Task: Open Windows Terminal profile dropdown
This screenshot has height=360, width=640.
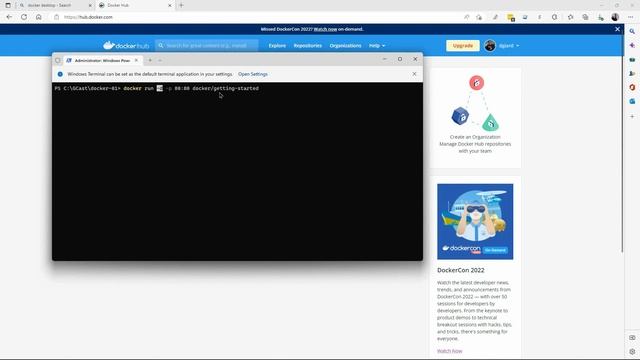Action: pyautogui.click(x=160, y=60)
